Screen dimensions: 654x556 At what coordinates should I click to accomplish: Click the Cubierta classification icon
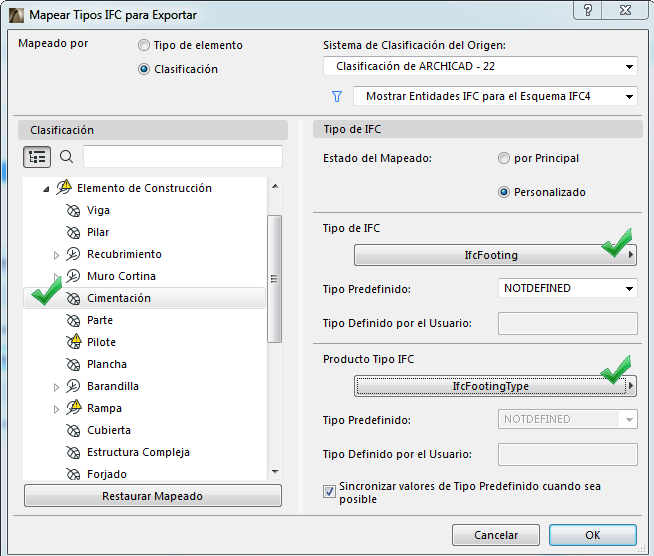72,430
